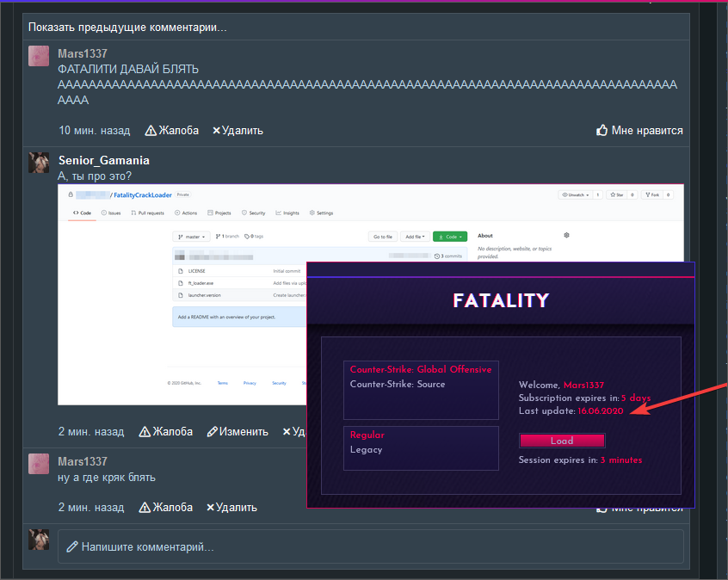Click the write comment input field
This screenshot has height=580, width=728.
pyautogui.click(x=371, y=546)
